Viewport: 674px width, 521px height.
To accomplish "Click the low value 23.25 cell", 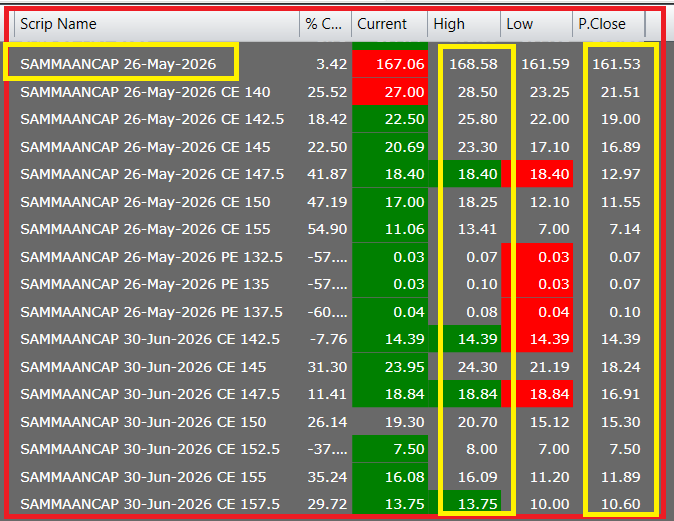I will pyautogui.click(x=537, y=92).
